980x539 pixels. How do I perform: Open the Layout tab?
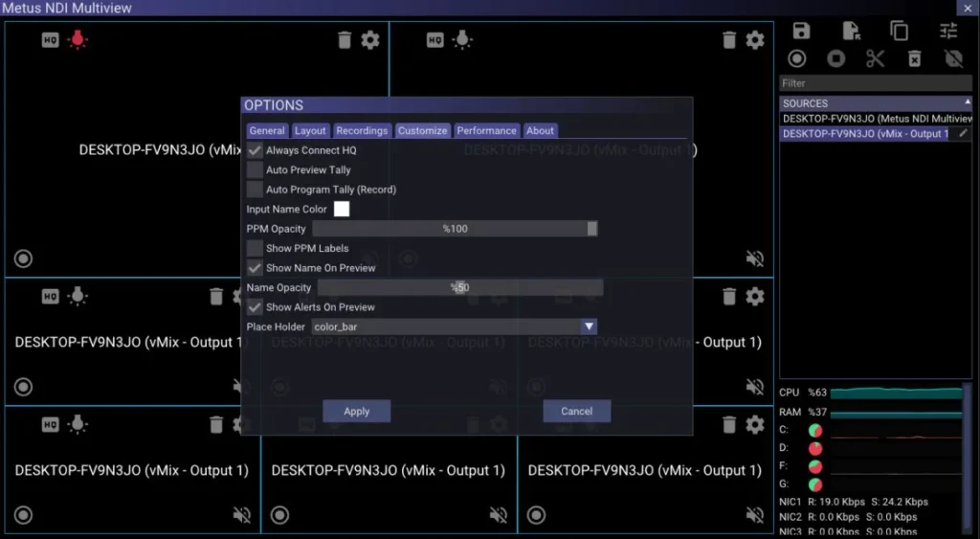tap(310, 131)
